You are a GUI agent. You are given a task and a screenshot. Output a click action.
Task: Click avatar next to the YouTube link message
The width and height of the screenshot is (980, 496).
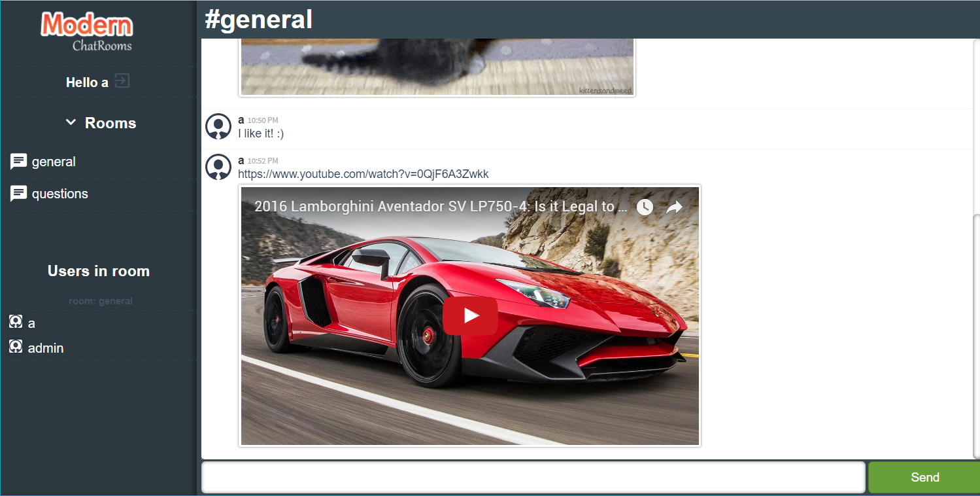coord(218,167)
